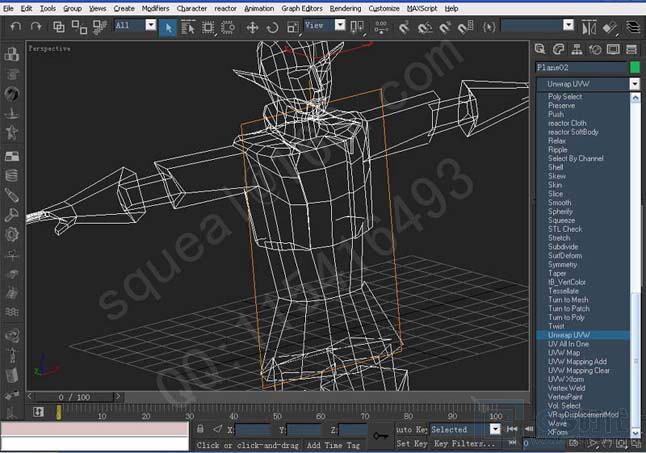
Task: Switch to the Motion command panel tab
Action: [595, 49]
